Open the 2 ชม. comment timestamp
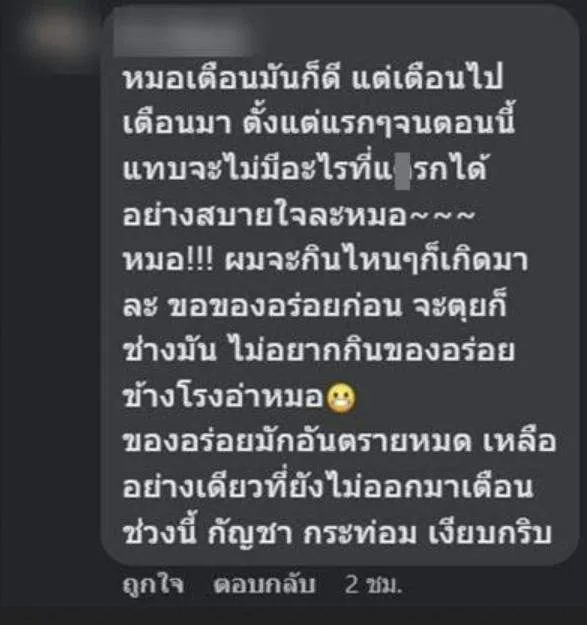587x625 pixels. click(x=373, y=585)
